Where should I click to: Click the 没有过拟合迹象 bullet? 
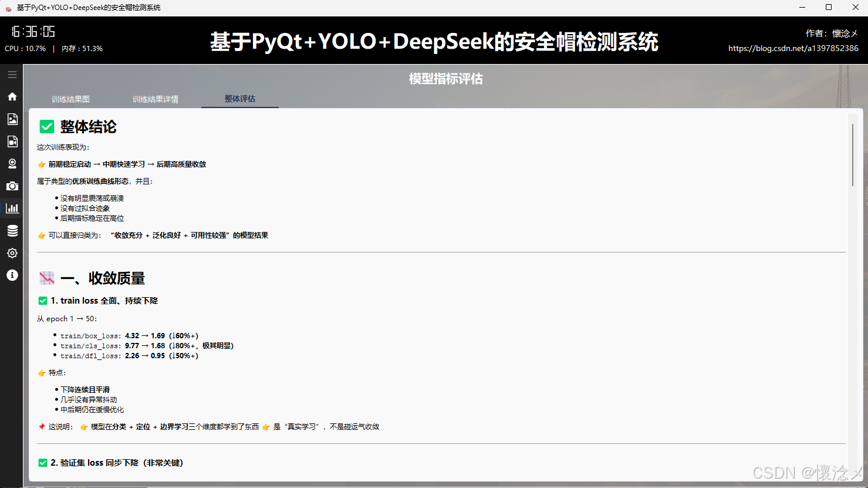[85, 208]
